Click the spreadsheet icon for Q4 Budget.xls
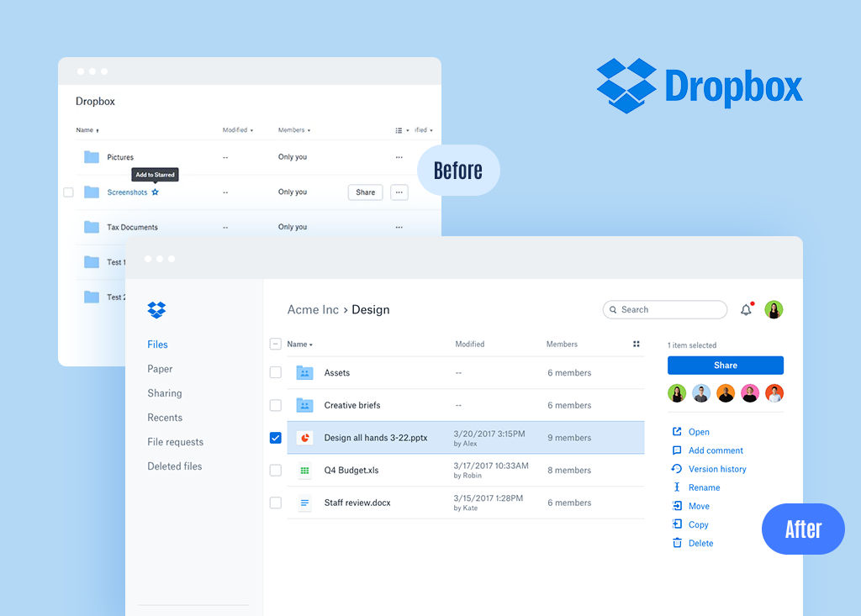This screenshot has width=861, height=616. [304, 470]
